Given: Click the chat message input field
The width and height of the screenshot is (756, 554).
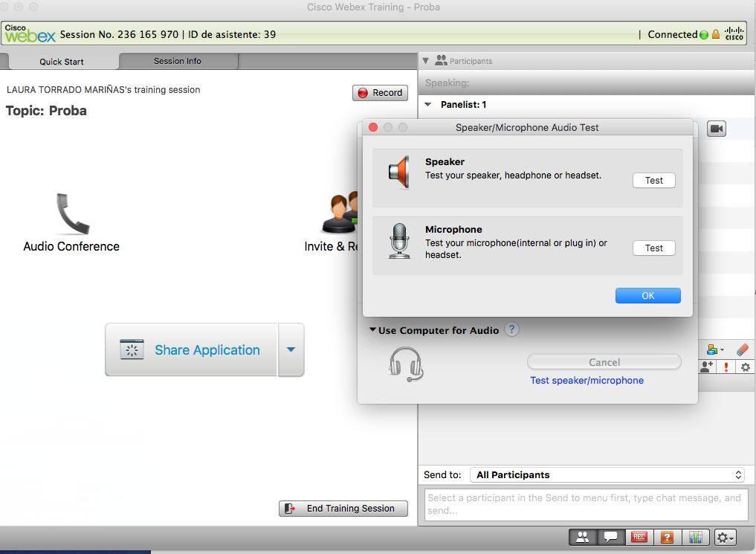Looking at the screenshot, I should [585, 503].
